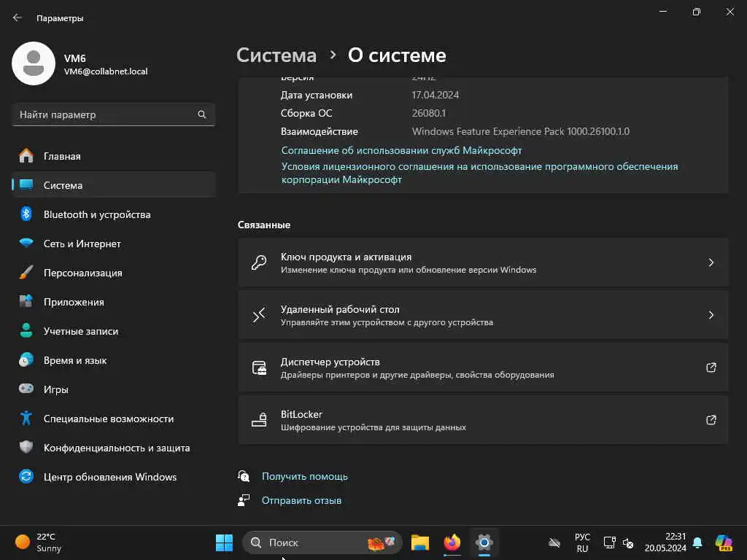
Task: Click Получить помощь link
Action: [x=305, y=476]
